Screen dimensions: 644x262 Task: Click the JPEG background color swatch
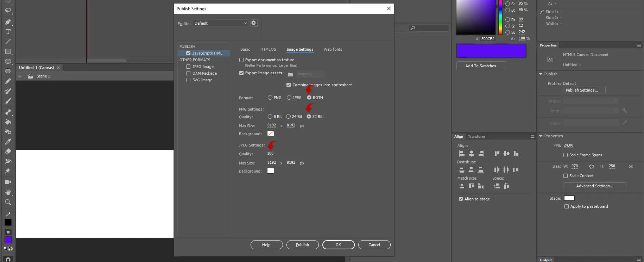point(270,171)
